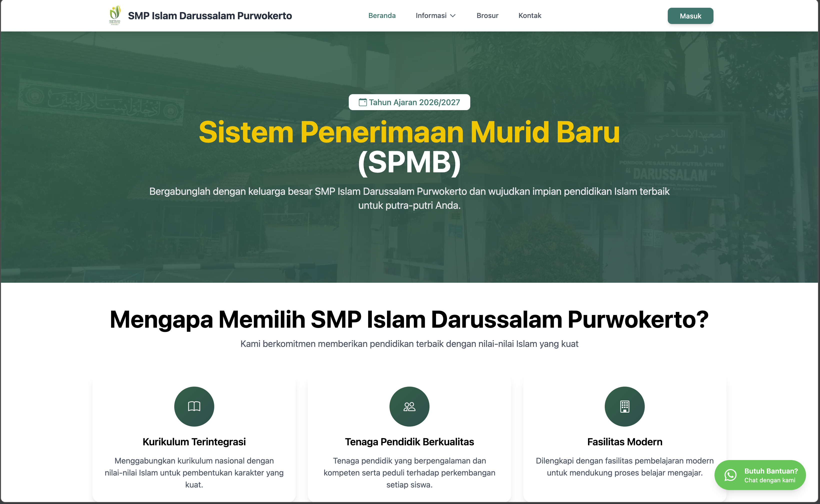Viewport: 820px width, 504px height.
Task: Open the WhatsApp chat icon at bottom right
Action: pos(730,475)
